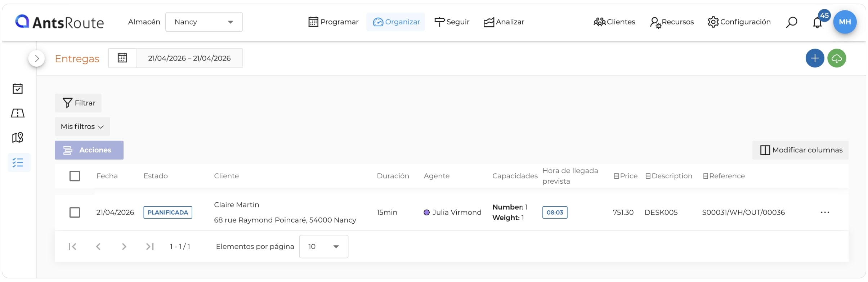
Task: Click Modificar columnas button
Action: pos(800,150)
